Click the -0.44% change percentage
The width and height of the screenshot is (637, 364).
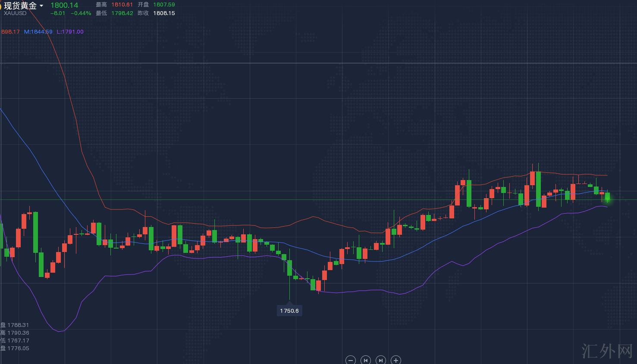coord(81,13)
